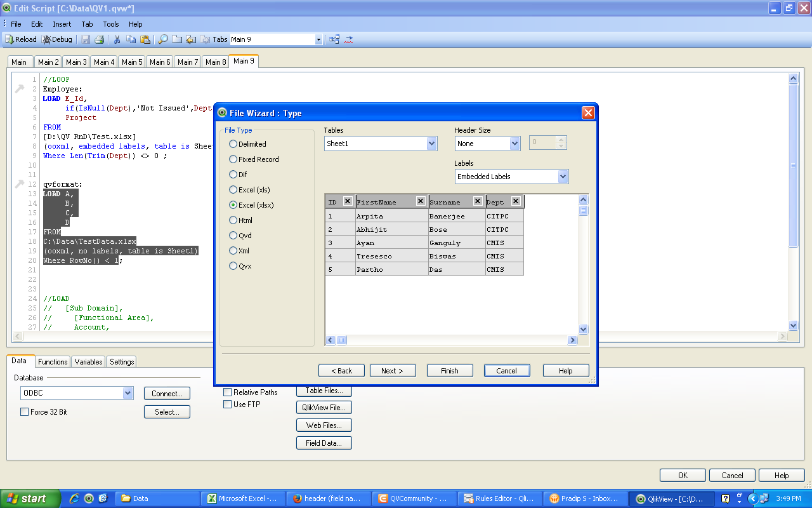Choose the Qvd file type option
812x508 pixels.
point(233,236)
